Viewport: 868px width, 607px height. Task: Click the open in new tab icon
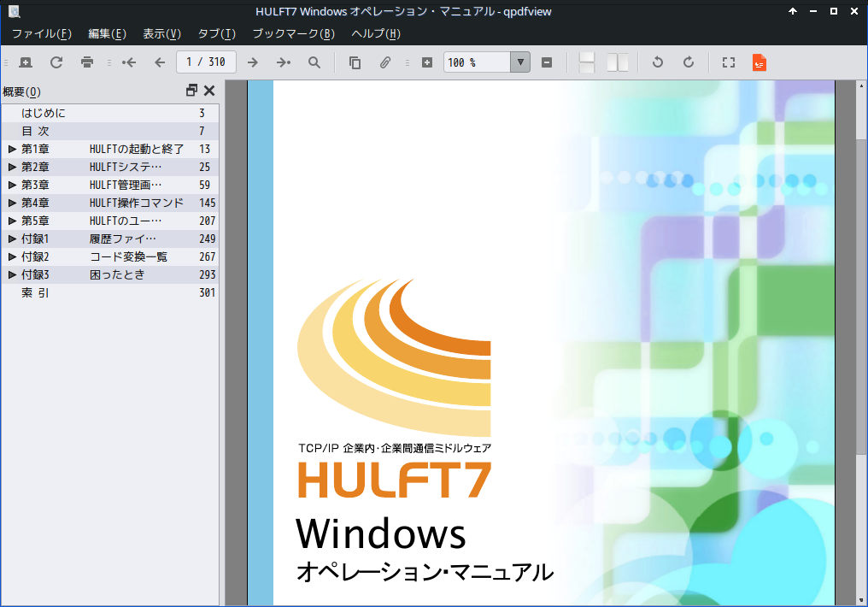coord(26,62)
